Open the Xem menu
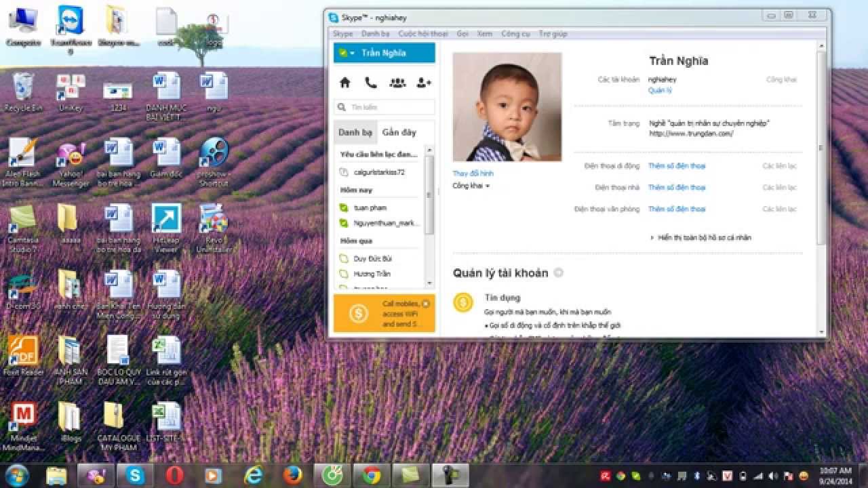The width and height of the screenshot is (868, 488). (484, 33)
